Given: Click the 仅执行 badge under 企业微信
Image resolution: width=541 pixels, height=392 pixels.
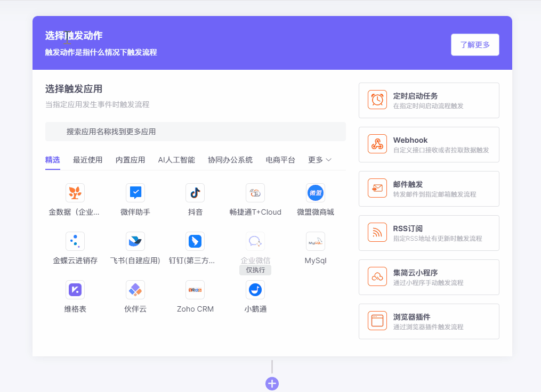Looking at the screenshot, I should pos(255,270).
